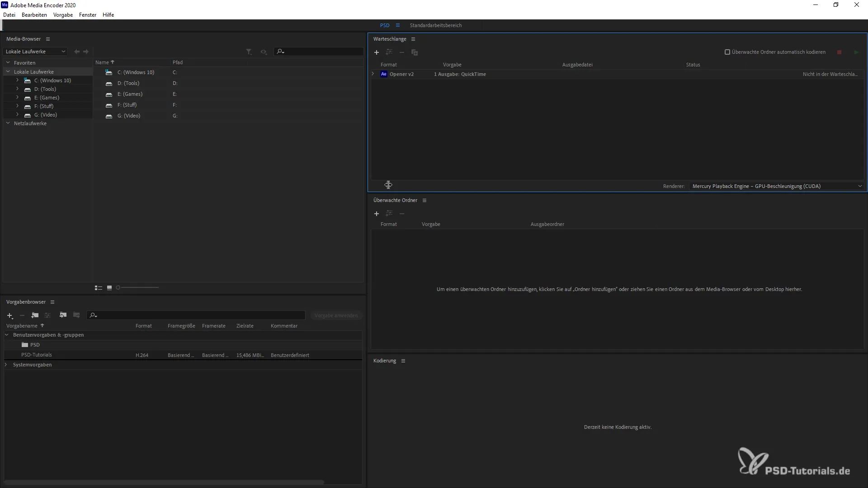868x488 pixels.
Task: Open the Bearbeiten menu
Action: click(x=34, y=15)
